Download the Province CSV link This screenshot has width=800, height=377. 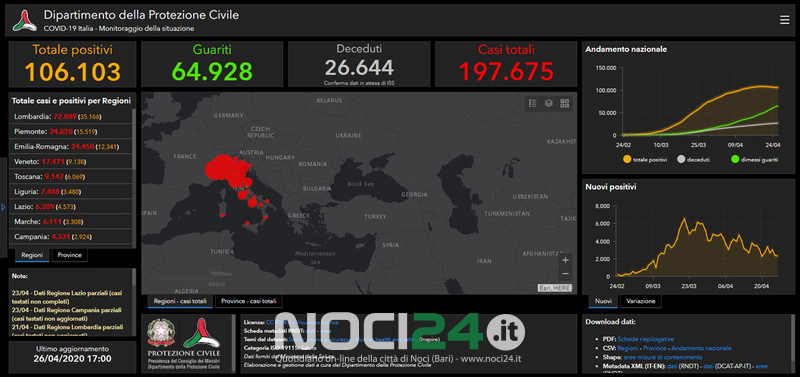654,348
